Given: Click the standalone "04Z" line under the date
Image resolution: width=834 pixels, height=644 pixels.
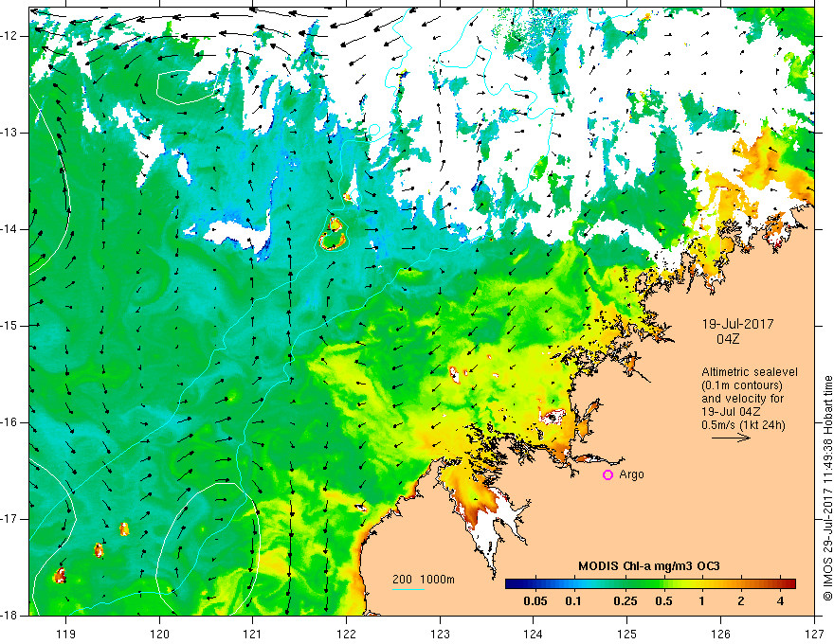Looking at the screenshot, I should point(728,339).
